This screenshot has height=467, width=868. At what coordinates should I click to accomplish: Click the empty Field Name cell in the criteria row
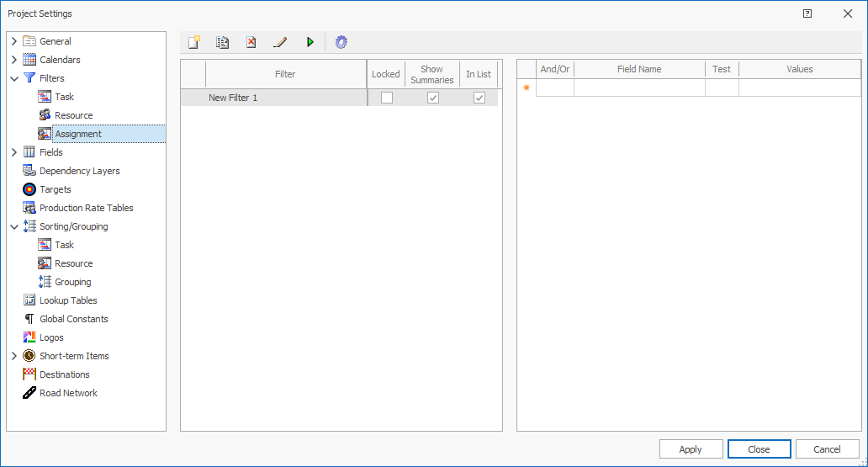(x=638, y=88)
